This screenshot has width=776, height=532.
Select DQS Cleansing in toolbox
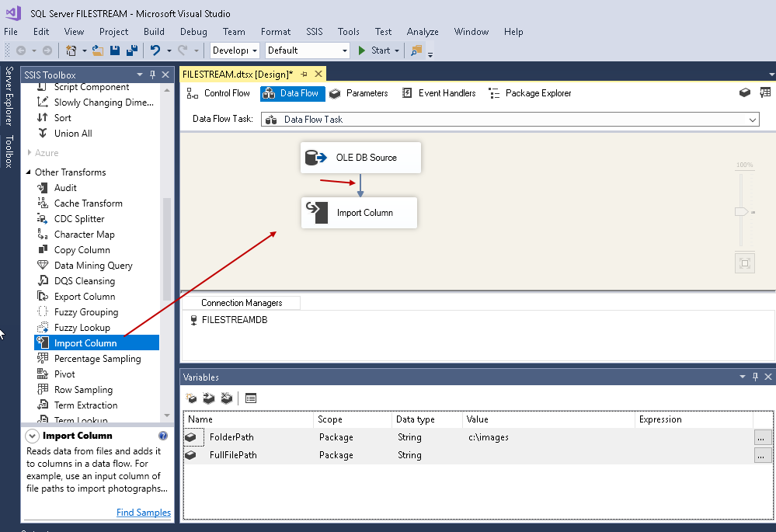point(85,281)
